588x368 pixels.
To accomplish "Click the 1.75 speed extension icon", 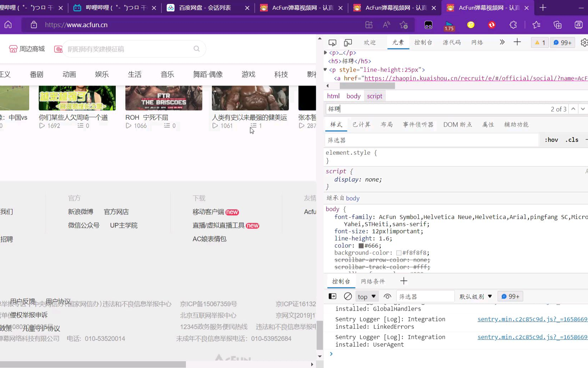I will point(449,26).
